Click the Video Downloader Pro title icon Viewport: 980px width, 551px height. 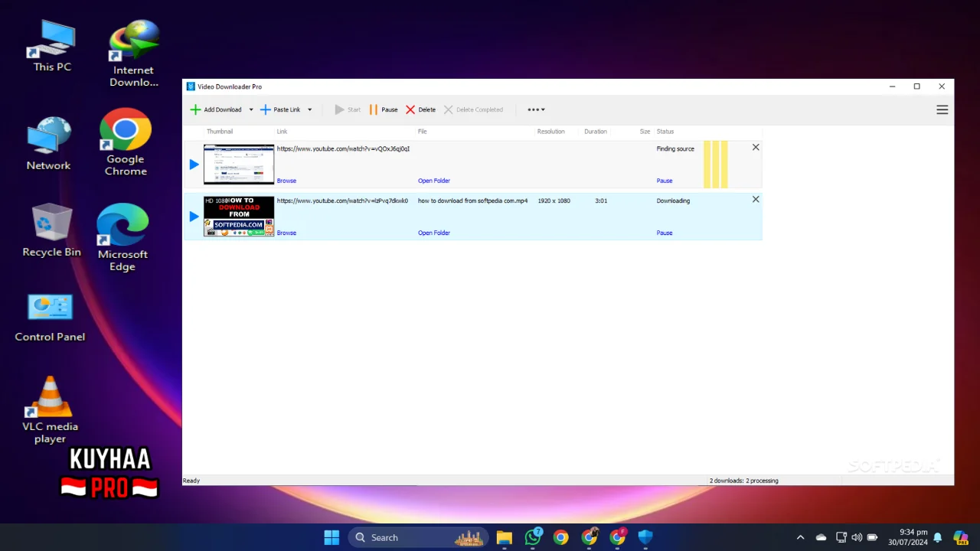191,86
